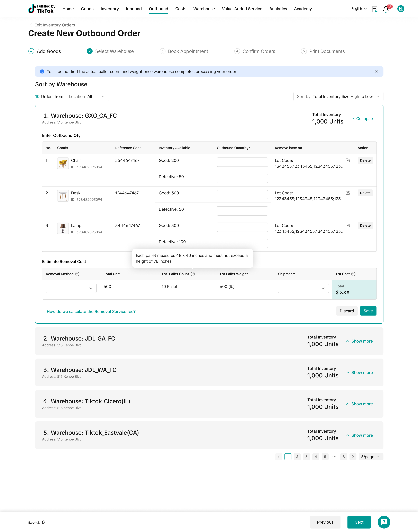Open Removal Service fee calculation link
The image size is (418, 532).
91,312
